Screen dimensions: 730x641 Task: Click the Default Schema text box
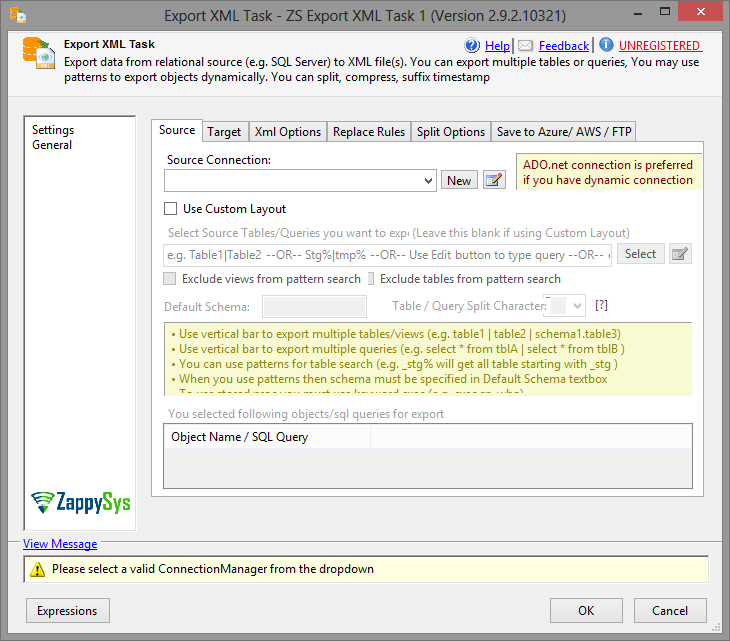click(x=314, y=307)
